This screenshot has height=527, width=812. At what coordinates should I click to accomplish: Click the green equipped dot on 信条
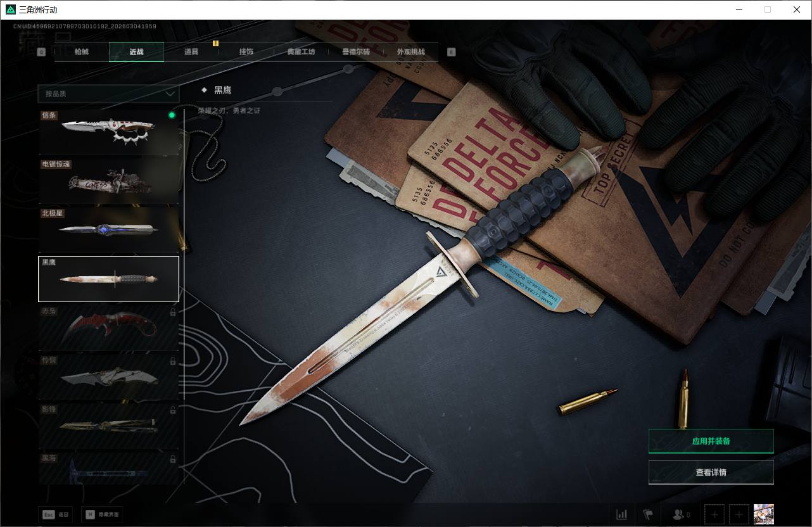click(x=172, y=115)
